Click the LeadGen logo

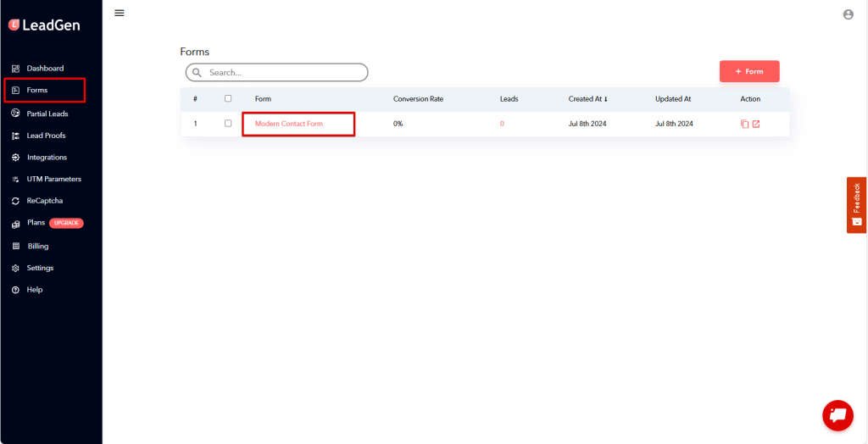pyautogui.click(x=44, y=25)
